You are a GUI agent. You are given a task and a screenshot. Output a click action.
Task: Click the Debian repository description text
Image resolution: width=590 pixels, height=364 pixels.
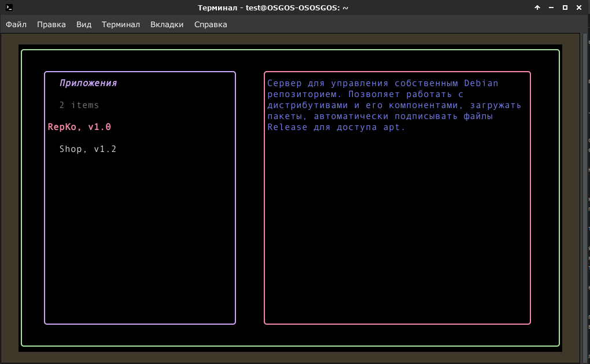point(394,105)
